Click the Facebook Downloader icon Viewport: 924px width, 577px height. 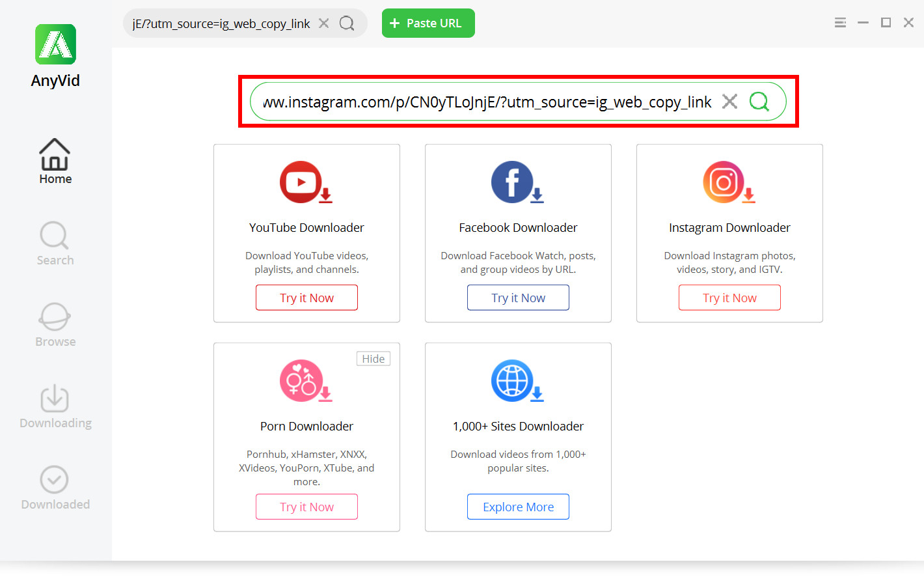(x=517, y=182)
